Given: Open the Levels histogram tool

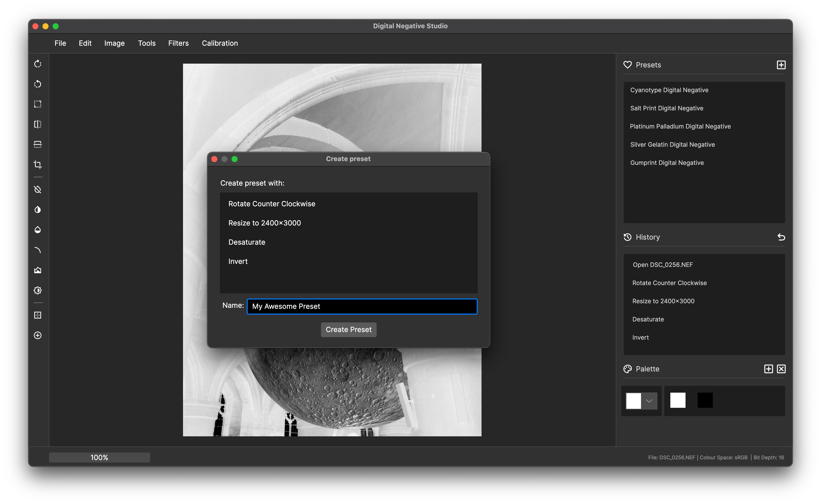Looking at the screenshot, I should [x=37, y=270].
